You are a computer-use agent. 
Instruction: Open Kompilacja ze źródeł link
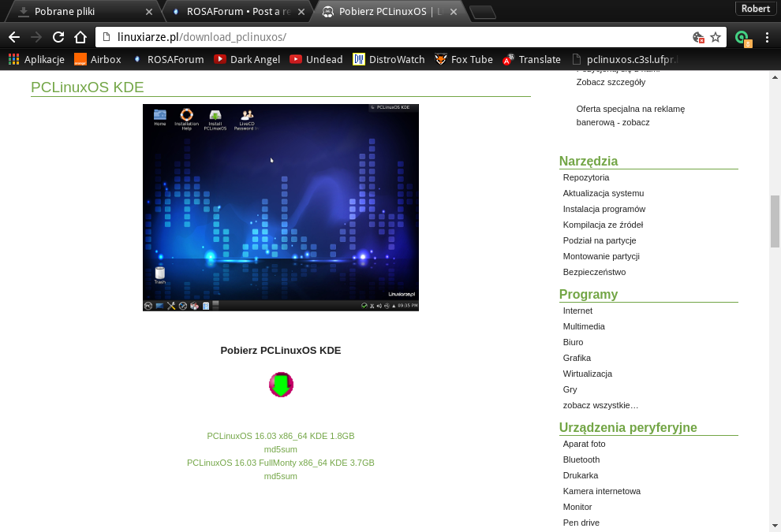coord(603,225)
